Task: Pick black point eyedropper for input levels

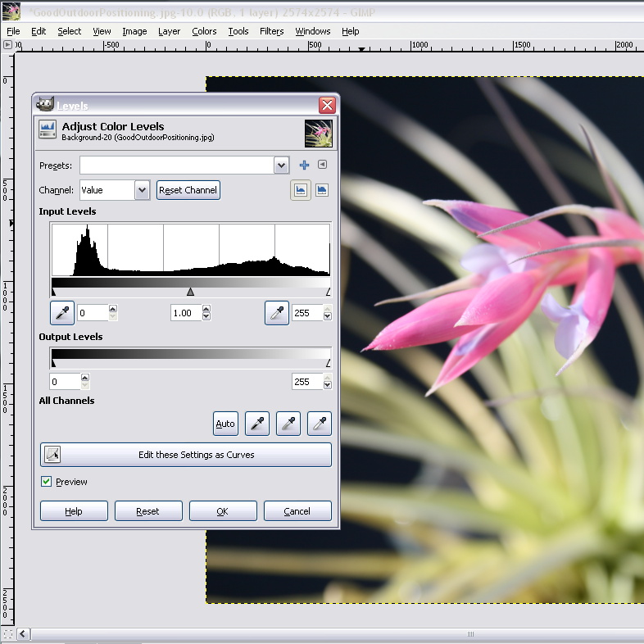Action: pyautogui.click(x=62, y=312)
